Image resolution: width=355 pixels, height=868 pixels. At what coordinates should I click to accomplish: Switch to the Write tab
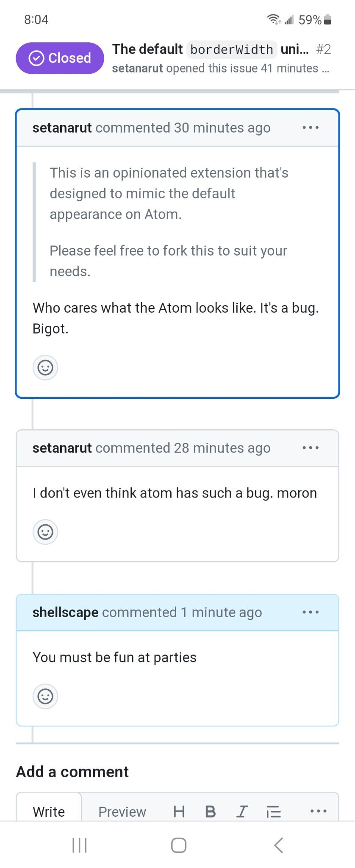pyautogui.click(x=49, y=811)
